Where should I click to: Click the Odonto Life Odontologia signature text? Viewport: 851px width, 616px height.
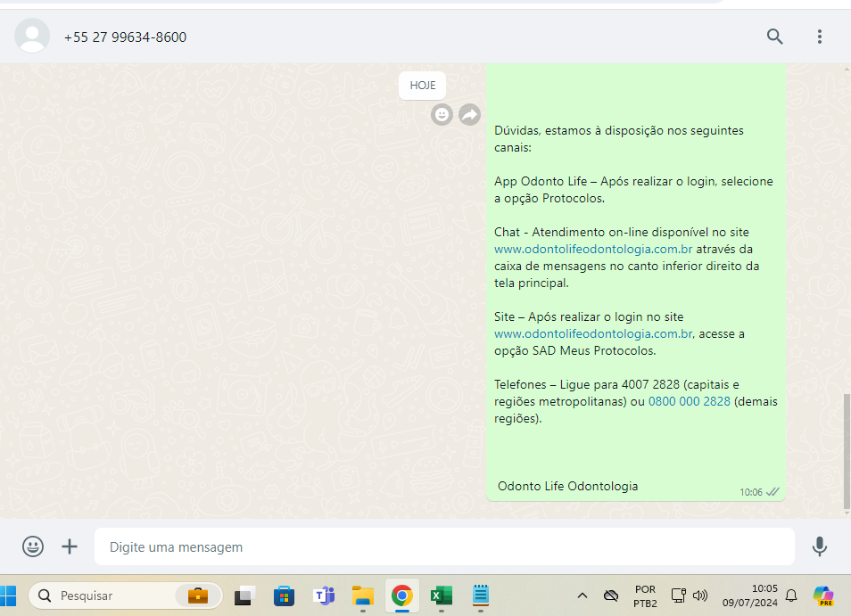point(567,486)
